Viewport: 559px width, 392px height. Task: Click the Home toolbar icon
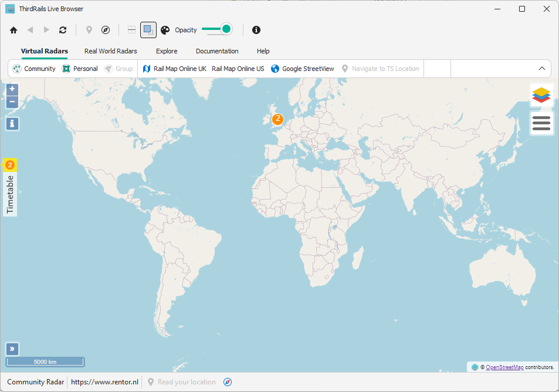tap(13, 30)
